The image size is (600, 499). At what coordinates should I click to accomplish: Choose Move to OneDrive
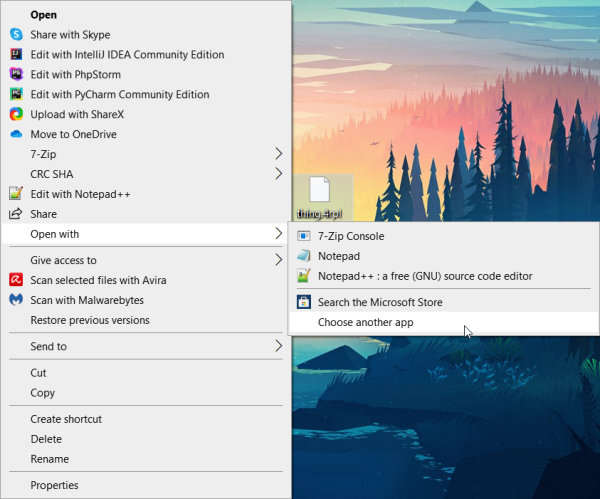[146, 134]
